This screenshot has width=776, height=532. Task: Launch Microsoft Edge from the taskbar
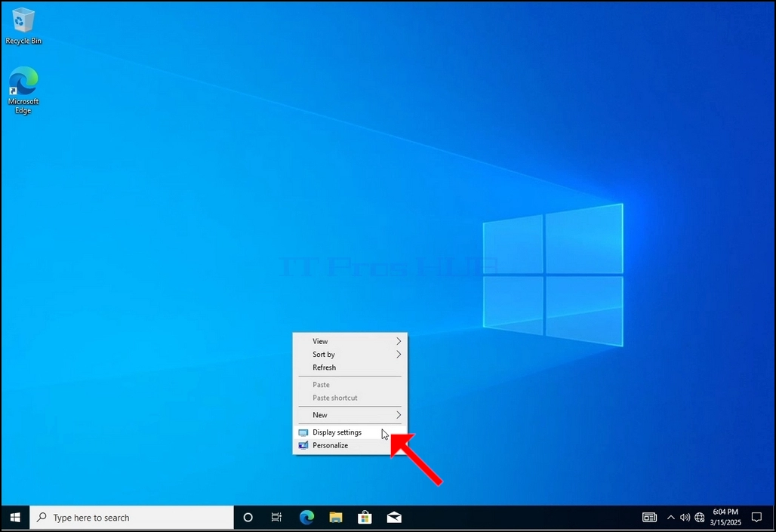306,518
